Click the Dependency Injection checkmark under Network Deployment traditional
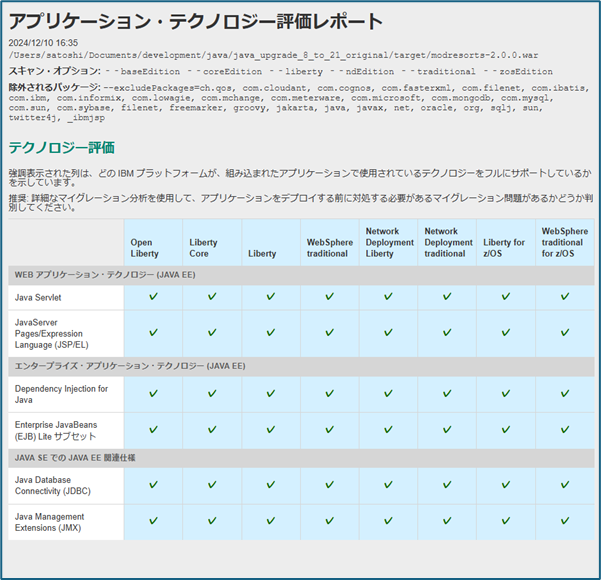 [x=447, y=393]
